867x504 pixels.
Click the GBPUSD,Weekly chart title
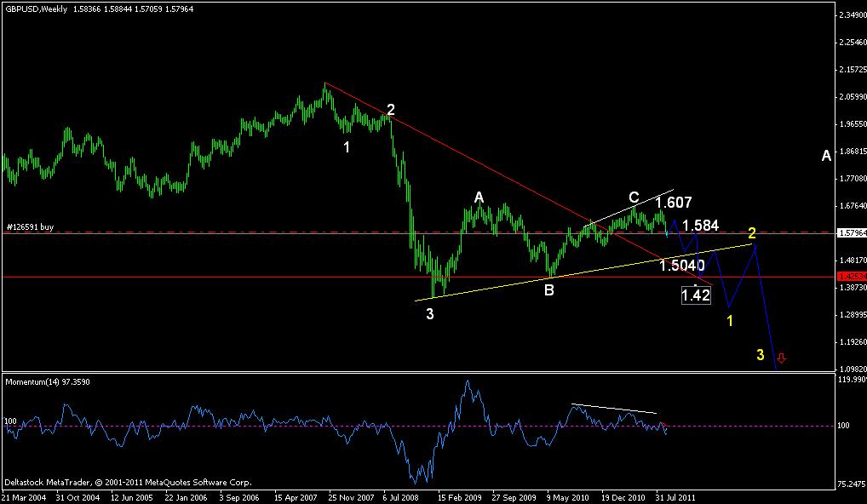(37, 9)
